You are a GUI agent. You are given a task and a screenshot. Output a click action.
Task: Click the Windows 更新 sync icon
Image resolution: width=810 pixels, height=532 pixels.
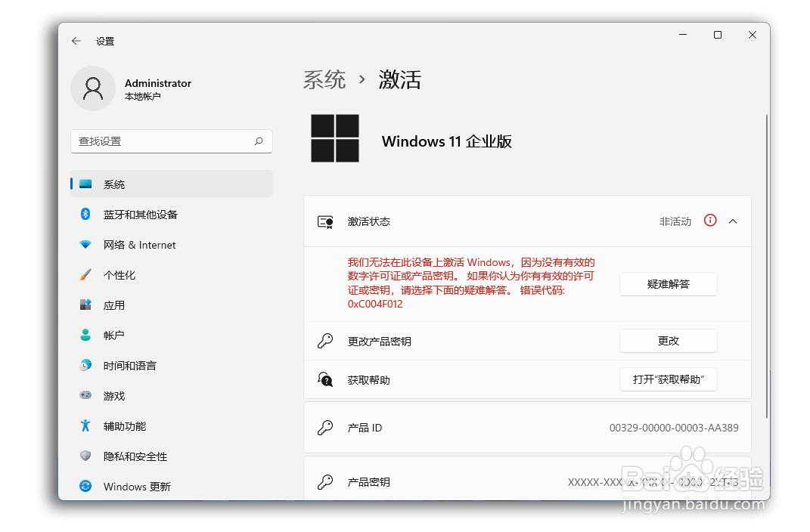pos(85,486)
